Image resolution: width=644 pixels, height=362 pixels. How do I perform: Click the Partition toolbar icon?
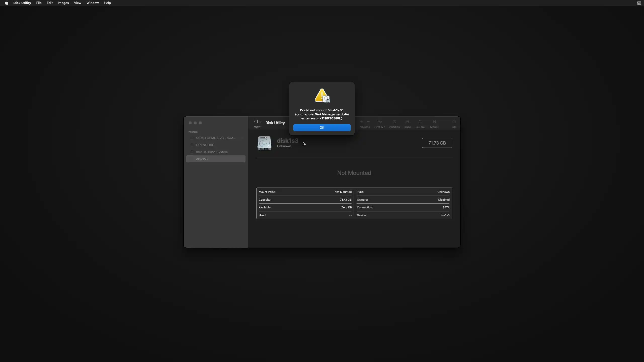394,122
